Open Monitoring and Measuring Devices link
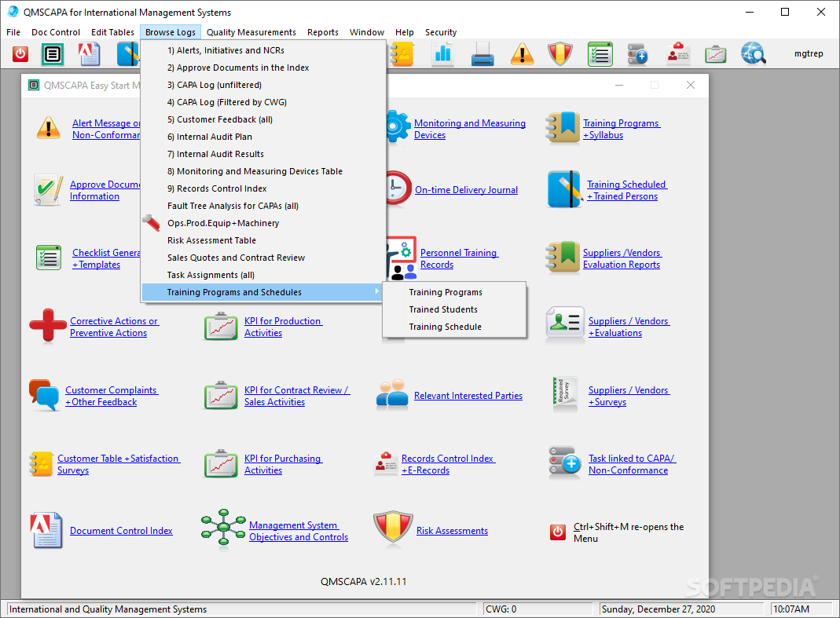 (x=470, y=129)
